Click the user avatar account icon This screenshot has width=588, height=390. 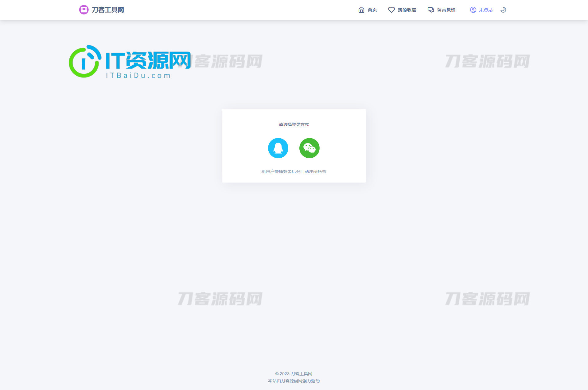click(x=473, y=10)
